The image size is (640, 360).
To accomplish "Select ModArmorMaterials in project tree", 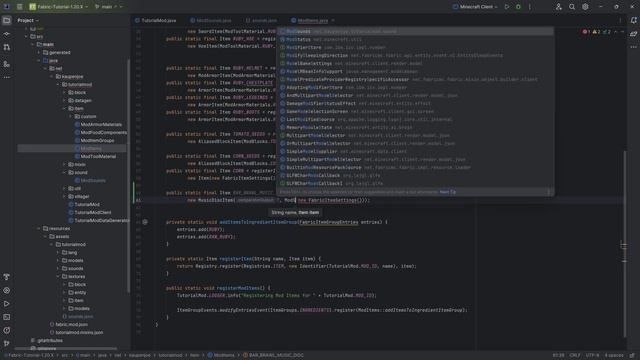I will click(98, 124).
